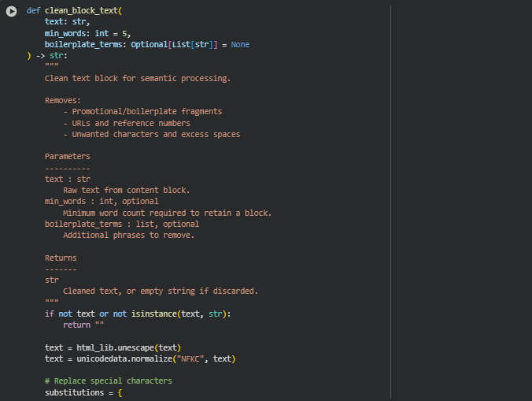
Task: Click the '# Replace special characters' comment
Action: (x=108, y=381)
